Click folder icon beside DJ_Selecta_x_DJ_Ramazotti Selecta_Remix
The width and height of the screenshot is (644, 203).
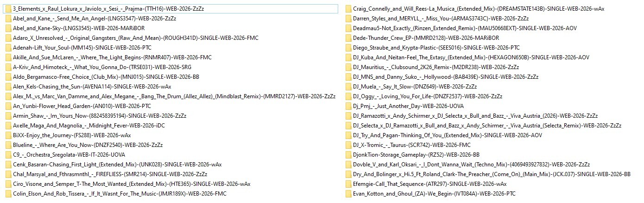[348, 126]
